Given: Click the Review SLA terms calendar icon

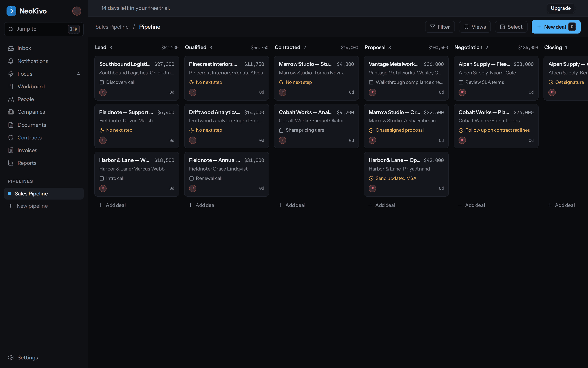Looking at the screenshot, I should [461, 82].
